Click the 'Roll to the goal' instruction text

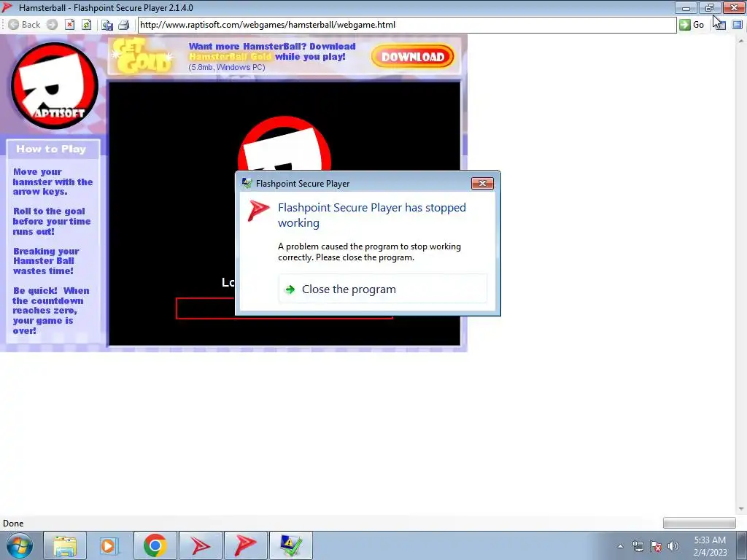(52, 222)
